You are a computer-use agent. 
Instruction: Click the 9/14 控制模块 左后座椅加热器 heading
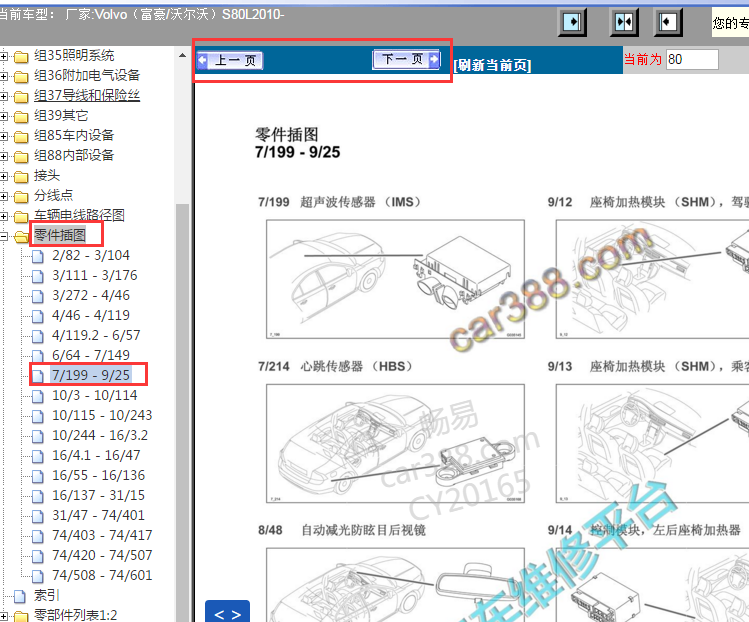[644, 530]
